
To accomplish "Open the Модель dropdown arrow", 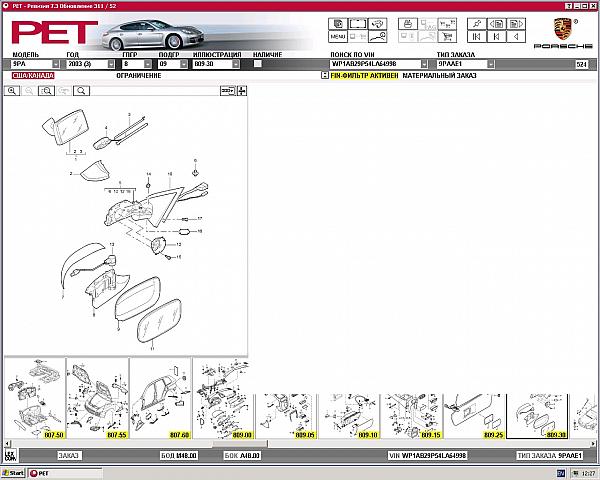I will 56,64.
